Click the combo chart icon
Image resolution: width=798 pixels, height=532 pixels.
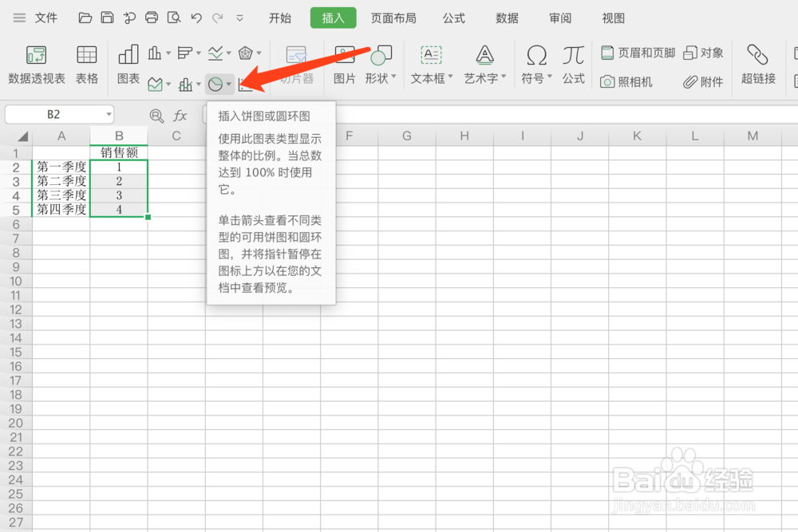pos(185,84)
